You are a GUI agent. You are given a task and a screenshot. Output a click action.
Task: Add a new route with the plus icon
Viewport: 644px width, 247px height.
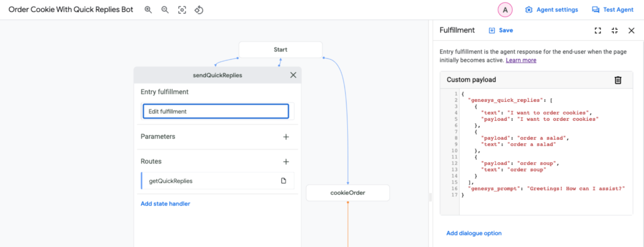tap(286, 161)
